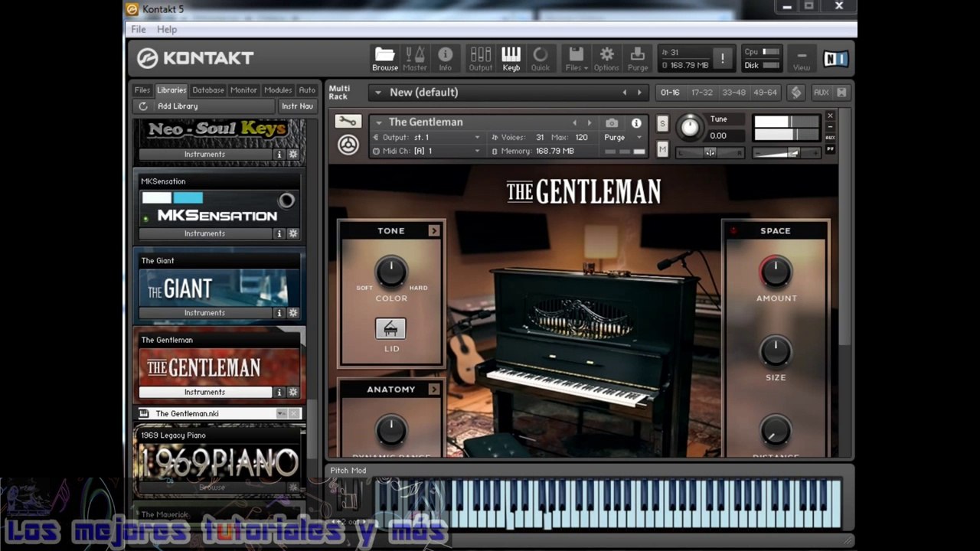
Task: Minimize all rack instrument headers
Action: [x=841, y=93]
